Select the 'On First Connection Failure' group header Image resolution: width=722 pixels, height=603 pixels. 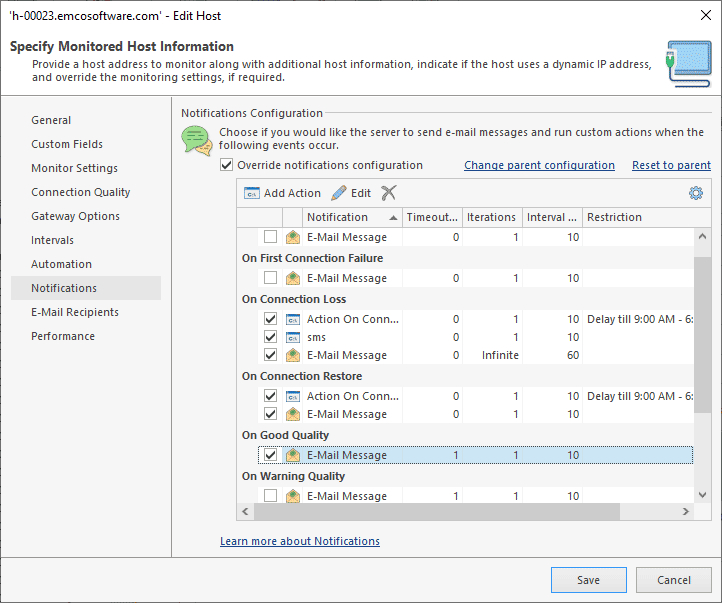312,258
